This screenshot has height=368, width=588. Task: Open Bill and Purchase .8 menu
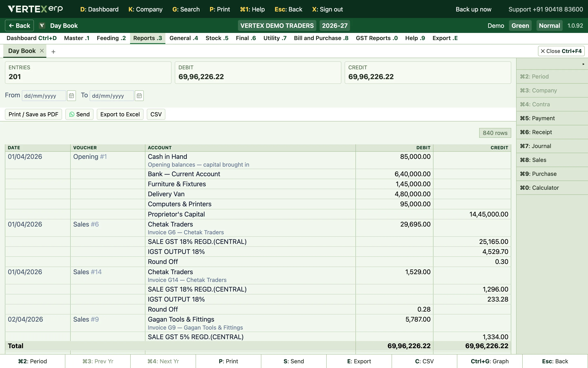[x=321, y=38]
